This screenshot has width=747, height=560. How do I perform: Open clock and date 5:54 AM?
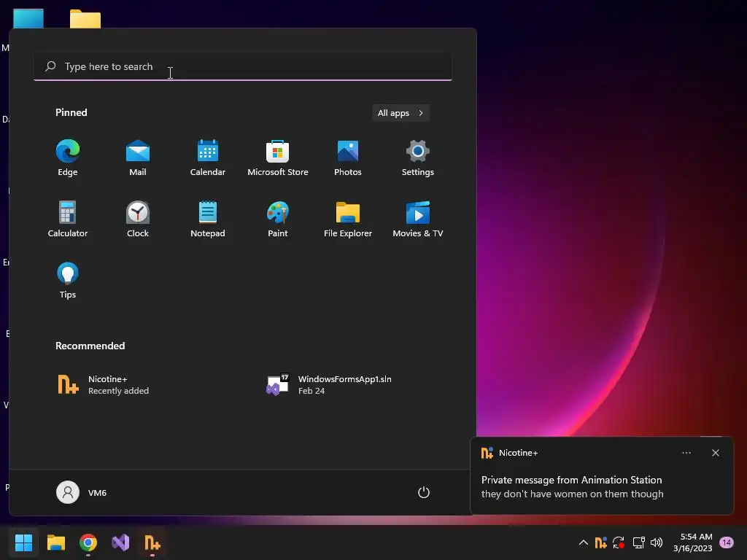pyautogui.click(x=693, y=542)
